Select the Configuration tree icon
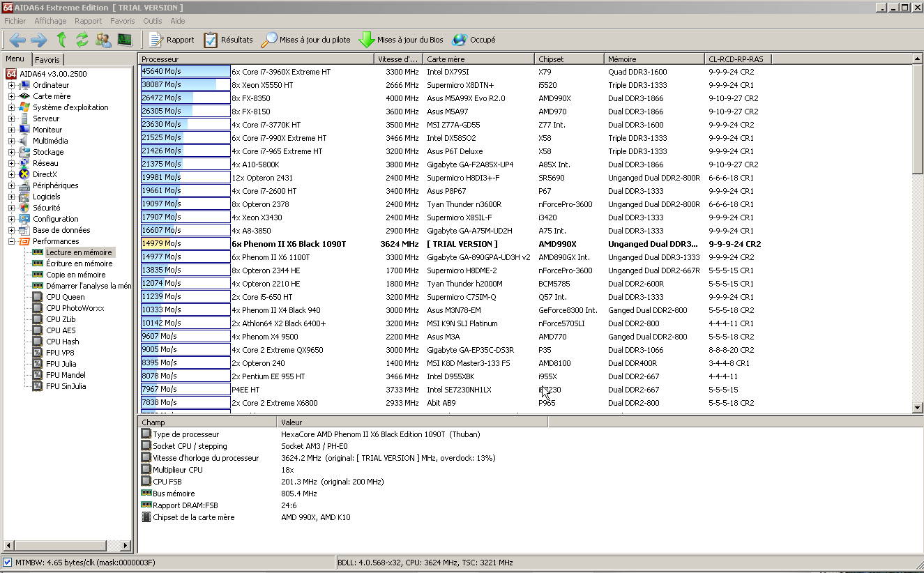The width and height of the screenshot is (924, 573). [24, 219]
